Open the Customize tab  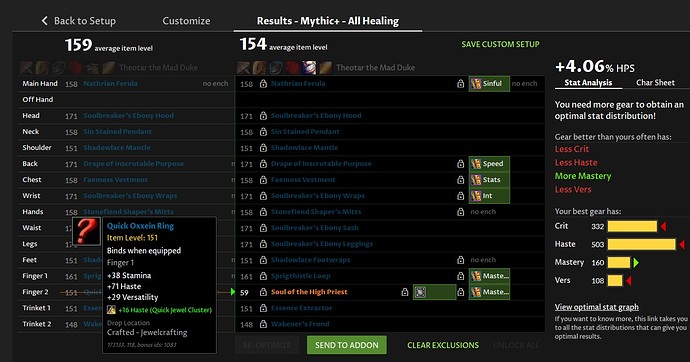coord(186,21)
